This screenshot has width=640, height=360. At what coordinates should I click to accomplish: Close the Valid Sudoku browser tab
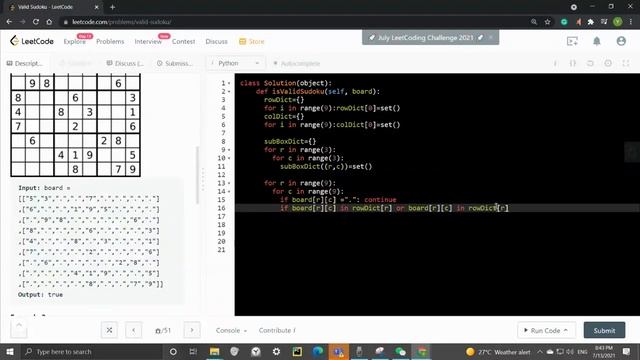tap(97, 7)
